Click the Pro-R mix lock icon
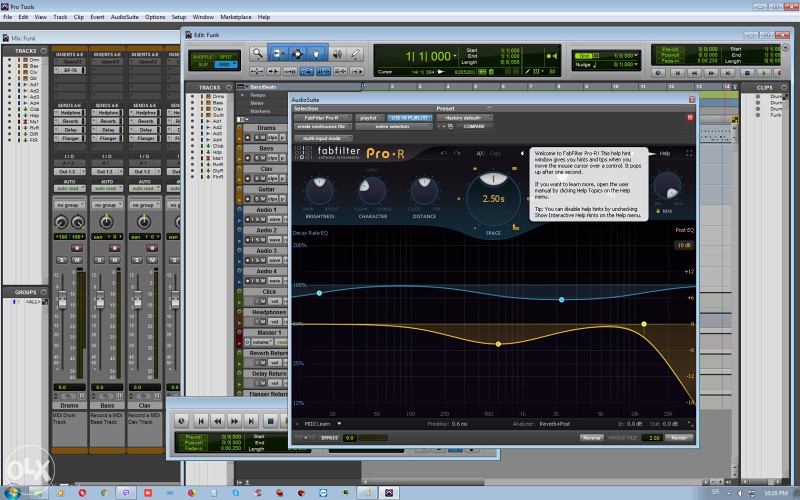 pyautogui.click(x=658, y=211)
